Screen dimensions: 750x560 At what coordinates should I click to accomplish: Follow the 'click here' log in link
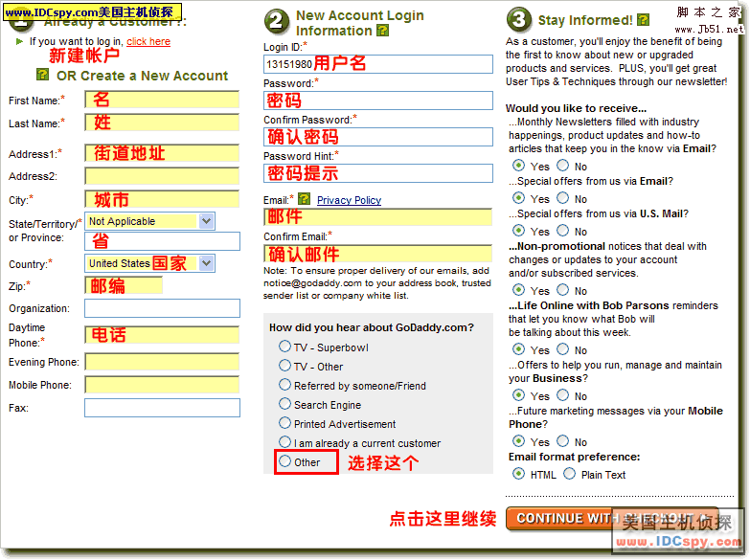point(148,42)
